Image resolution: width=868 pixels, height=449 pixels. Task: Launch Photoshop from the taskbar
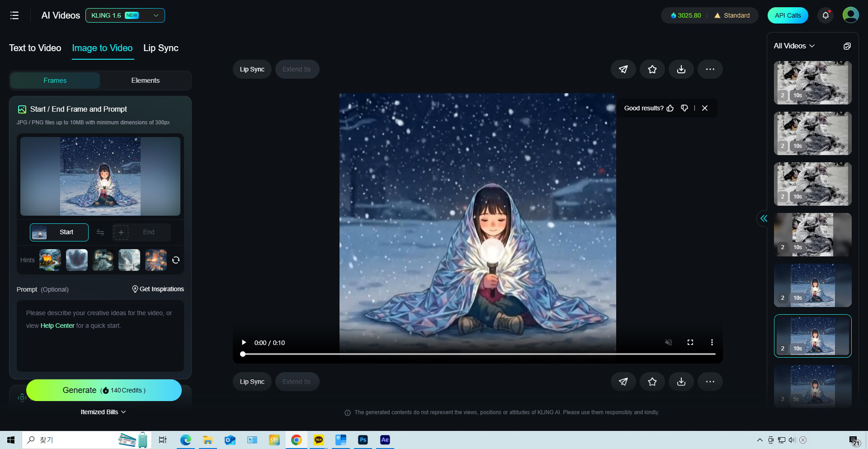coord(363,440)
